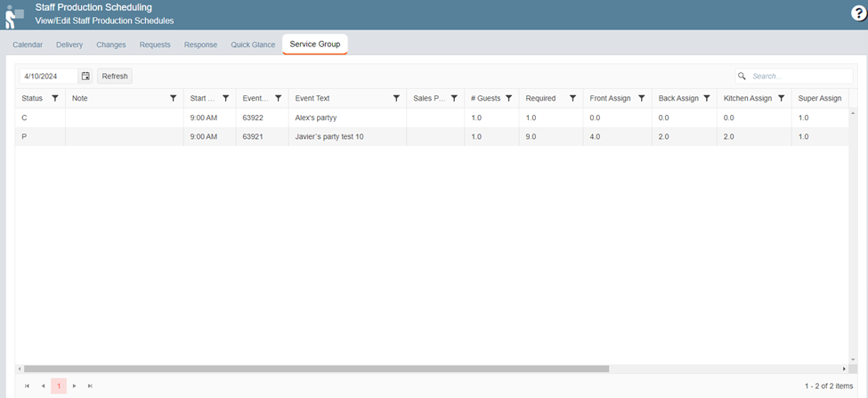The width and height of the screenshot is (868, 398).
Task: Filter the Sales Person column
Action: point(454,98)
